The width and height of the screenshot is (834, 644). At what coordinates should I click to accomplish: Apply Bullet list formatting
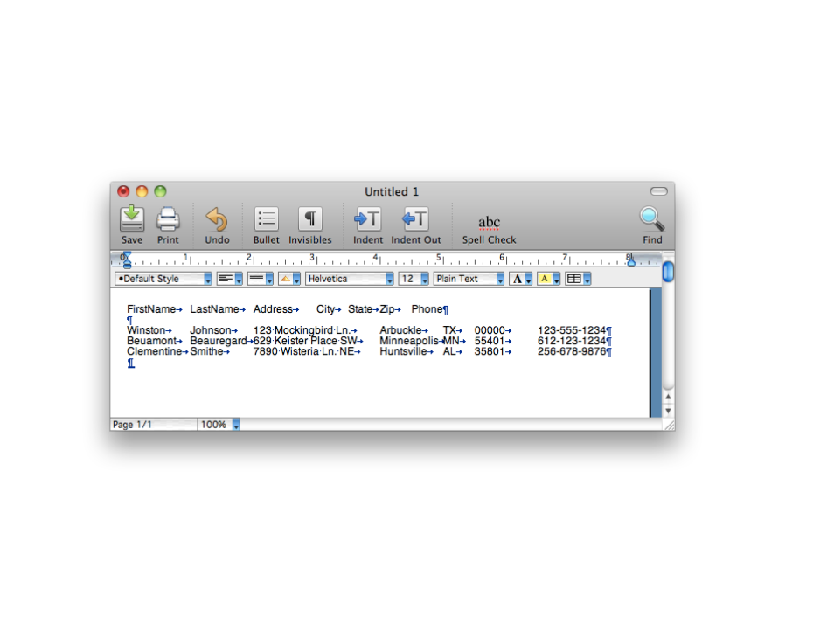click(x=266, y=219)
